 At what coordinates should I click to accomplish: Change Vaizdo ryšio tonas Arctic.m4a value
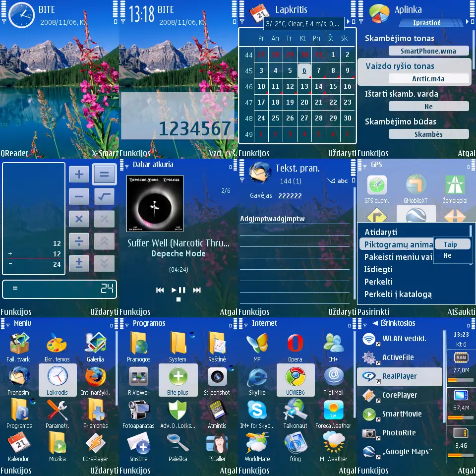[428, 79]
